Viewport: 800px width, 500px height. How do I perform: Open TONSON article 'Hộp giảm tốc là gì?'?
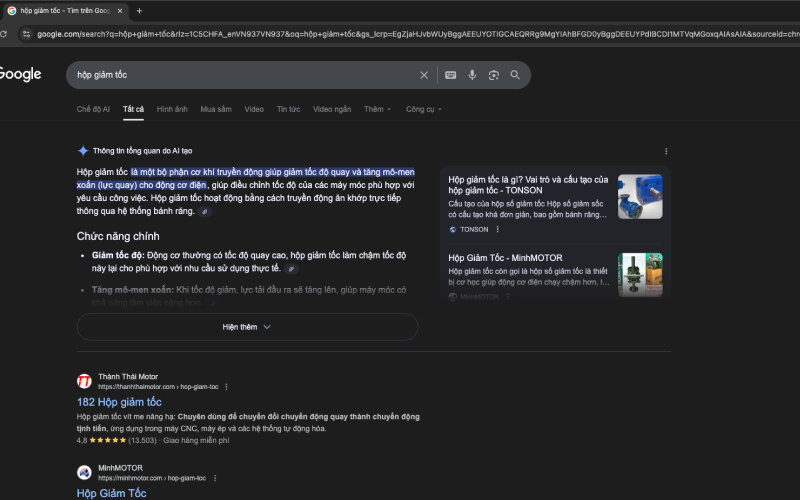click(x=528, y=185)
